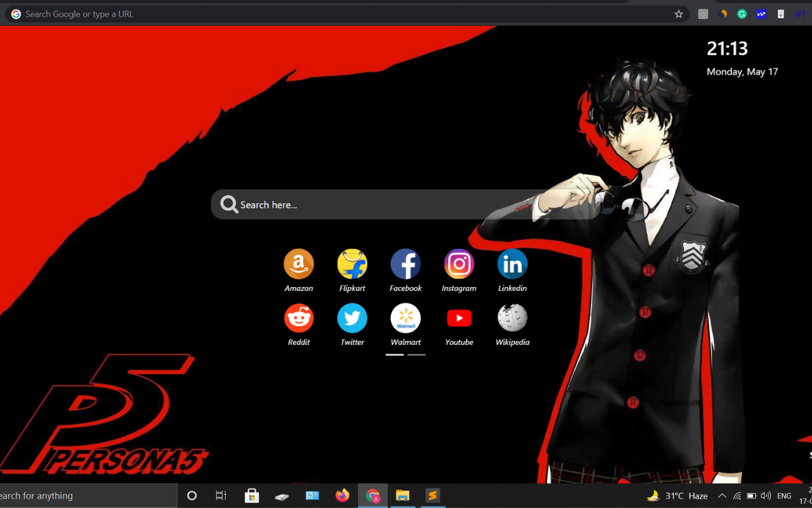
Task: Open the #1 extension icon
Action: tap(801, 14)
